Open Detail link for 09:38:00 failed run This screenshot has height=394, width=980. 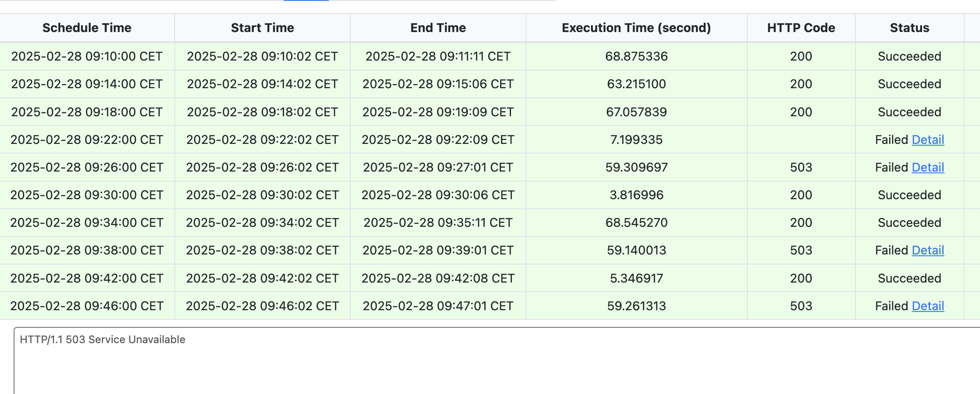(928, 250)
